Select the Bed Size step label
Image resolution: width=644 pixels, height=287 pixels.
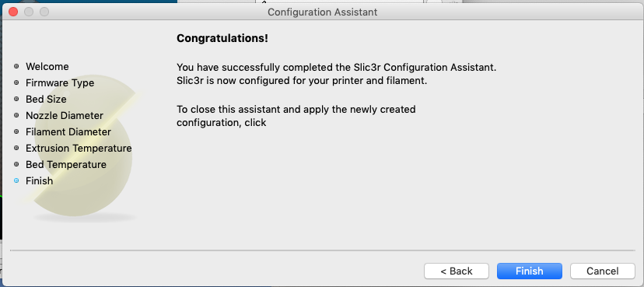click(46, 100)
